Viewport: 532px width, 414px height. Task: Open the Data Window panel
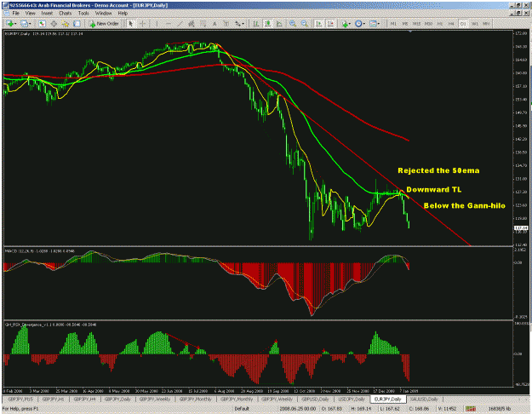pyautogui.click(x=54, y=24)
